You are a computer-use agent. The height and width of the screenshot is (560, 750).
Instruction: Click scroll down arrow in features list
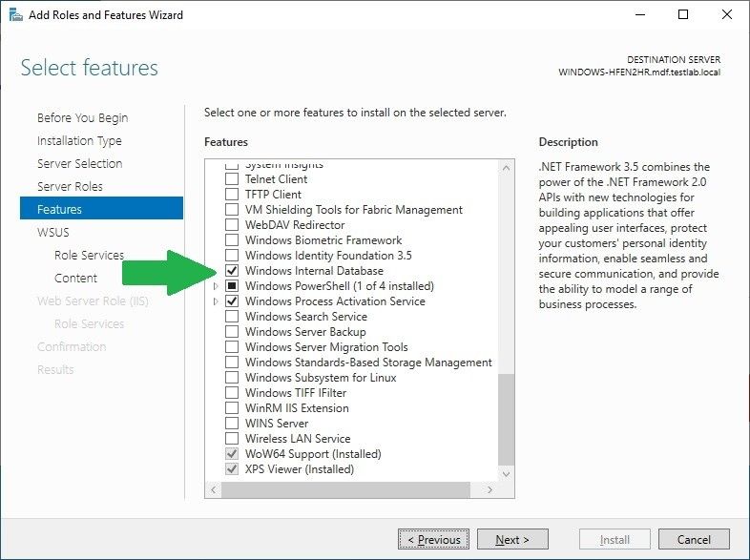click(x=506, y=474)
